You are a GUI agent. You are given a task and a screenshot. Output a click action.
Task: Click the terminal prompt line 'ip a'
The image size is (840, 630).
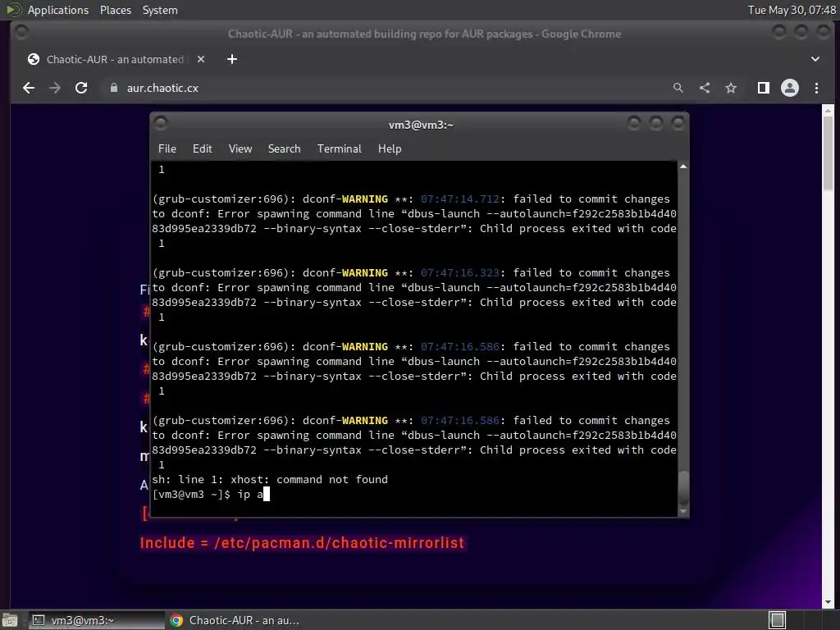point(211,494)
